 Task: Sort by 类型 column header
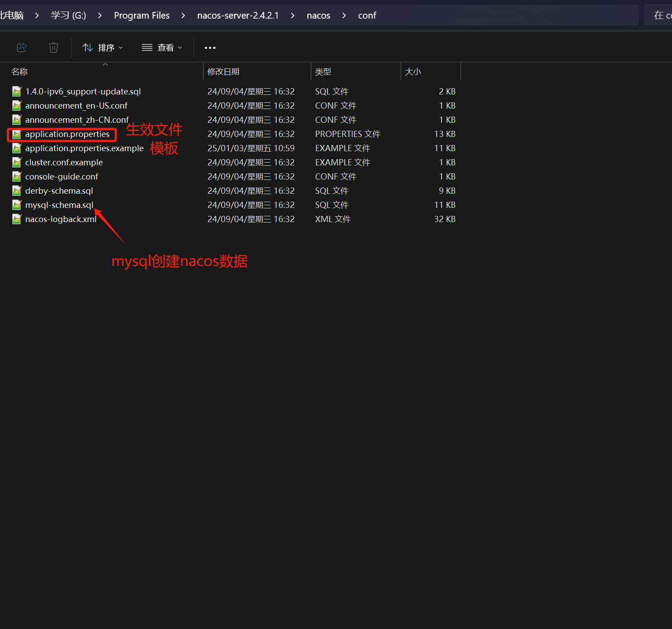click(x=323, y=72)
